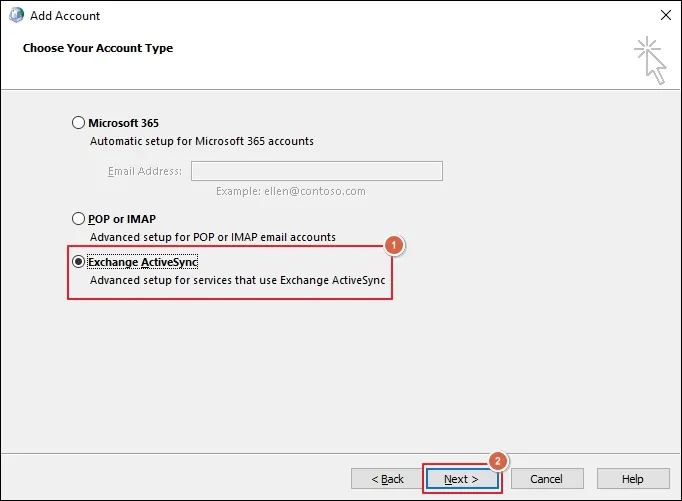Click the Email Address input field

coord(317,171)
